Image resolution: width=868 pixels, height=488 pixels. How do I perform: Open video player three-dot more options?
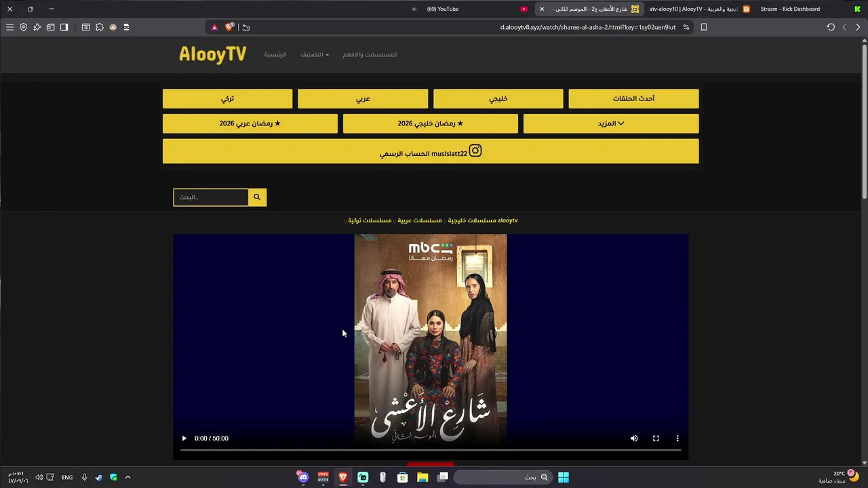(x=677, y=439)
